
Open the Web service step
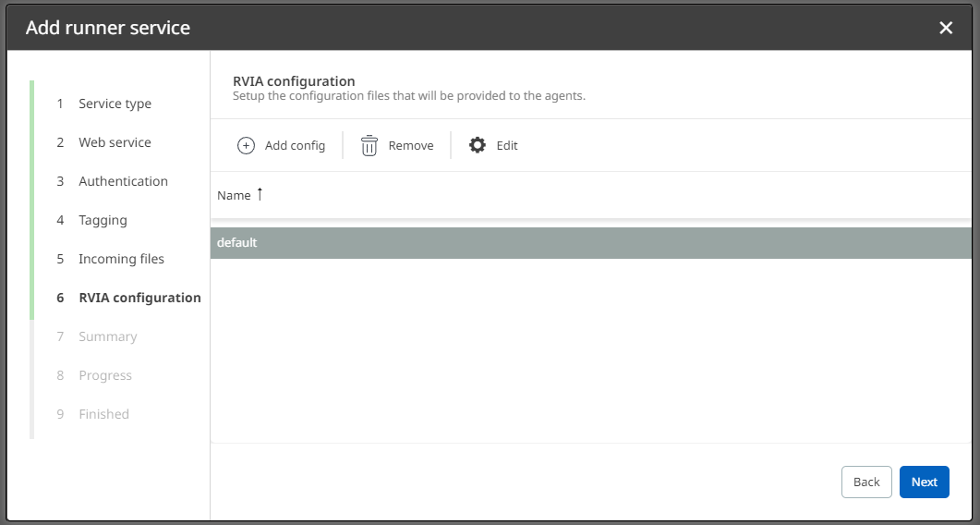click(x=115, y=142)
